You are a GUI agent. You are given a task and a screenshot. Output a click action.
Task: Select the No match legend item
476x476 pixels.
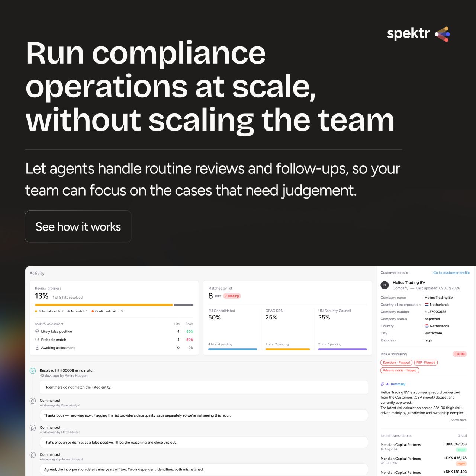[77, 311]
